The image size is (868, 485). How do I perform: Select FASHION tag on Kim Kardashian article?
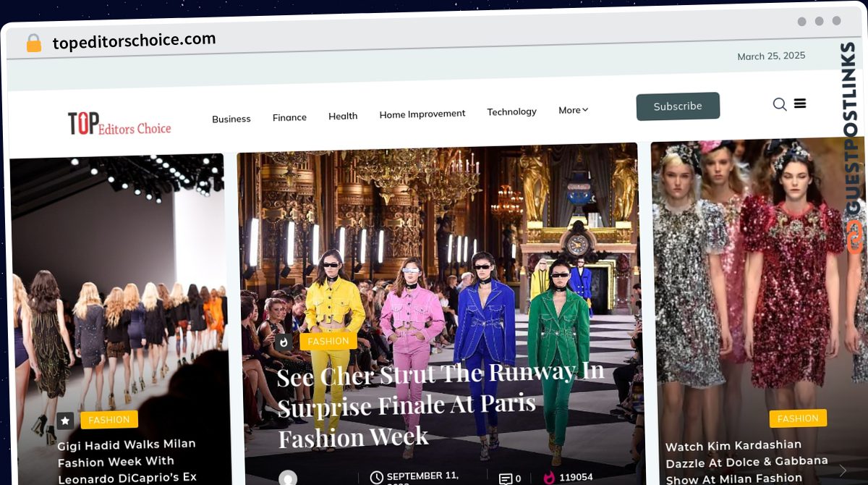(798, 418)
